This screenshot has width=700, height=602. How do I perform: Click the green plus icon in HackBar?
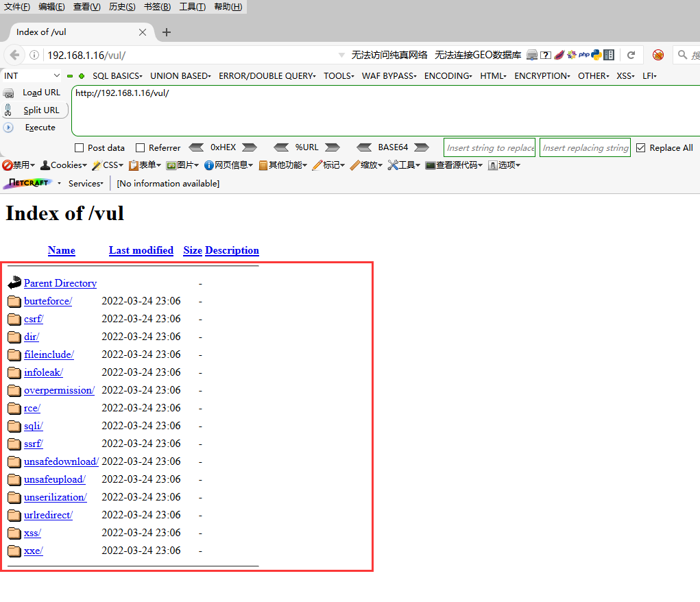pyautogui.click(x=82, y=76)
